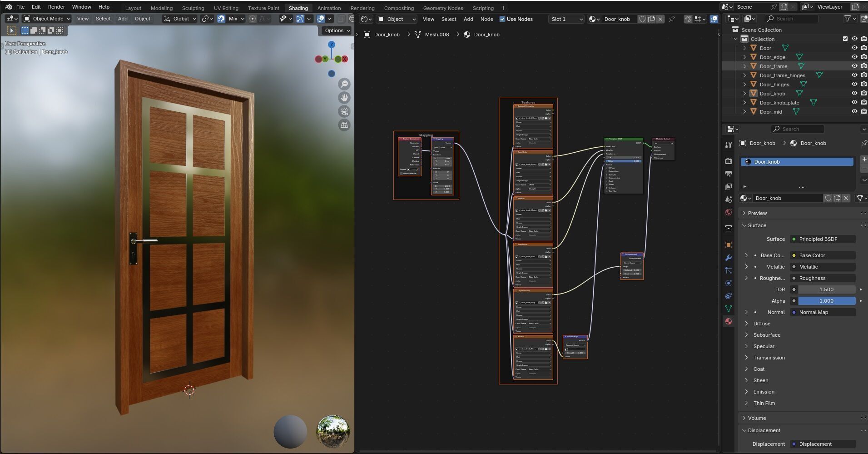This screenshot has width=868, height=454.
Task: Click the Displacement linked input button
Action: click(823, 444)
